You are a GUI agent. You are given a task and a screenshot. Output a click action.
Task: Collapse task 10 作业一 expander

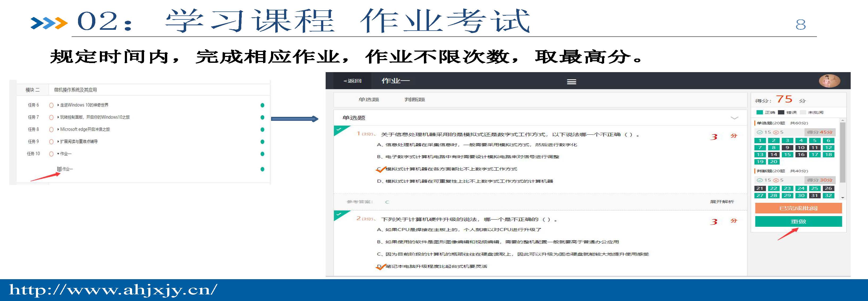58,154
